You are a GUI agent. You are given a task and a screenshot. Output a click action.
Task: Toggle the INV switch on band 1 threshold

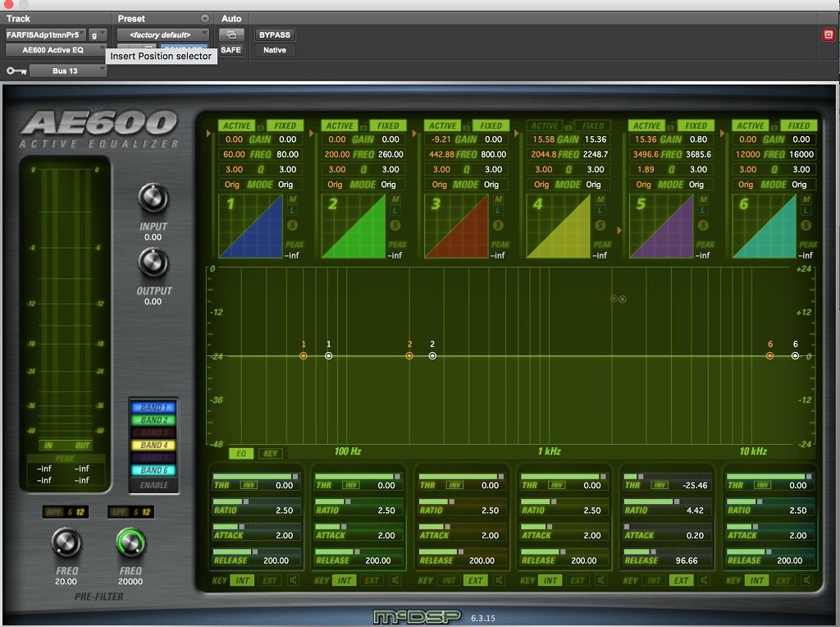click(249, 485)
